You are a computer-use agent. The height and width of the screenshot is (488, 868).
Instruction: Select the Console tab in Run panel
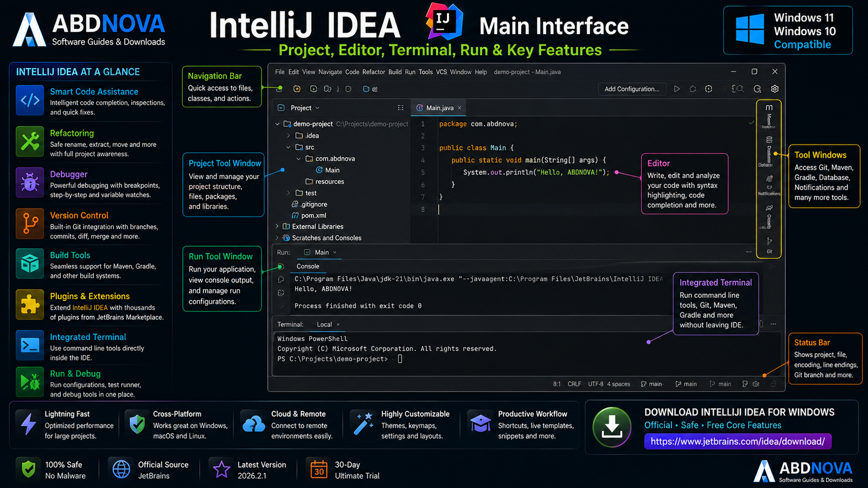308,266
